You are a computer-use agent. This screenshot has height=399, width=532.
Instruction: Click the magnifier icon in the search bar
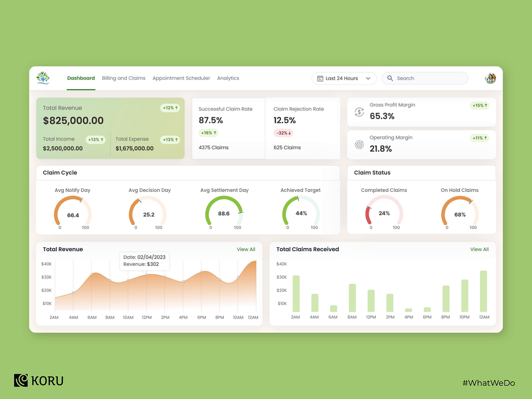(390, 78)
